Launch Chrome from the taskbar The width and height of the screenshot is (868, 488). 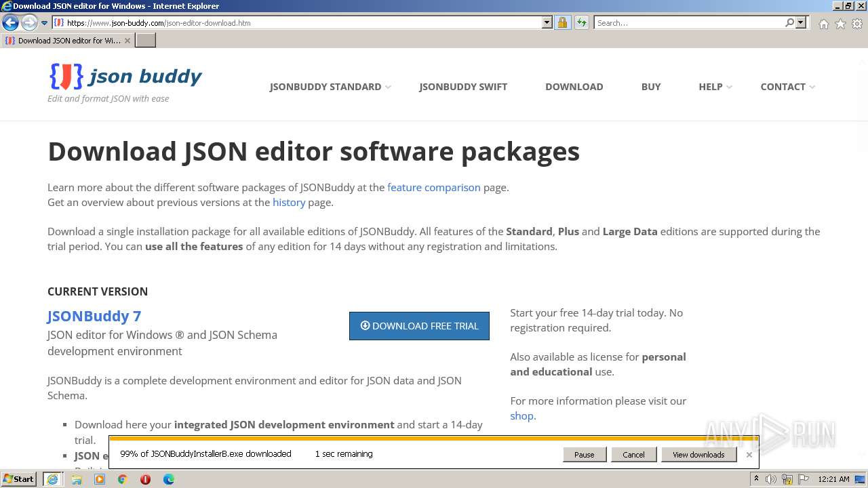click(x=123, y=479)
